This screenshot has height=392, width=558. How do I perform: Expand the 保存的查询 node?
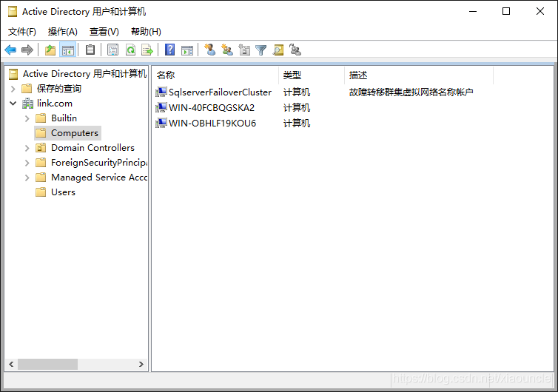point(13,89)
